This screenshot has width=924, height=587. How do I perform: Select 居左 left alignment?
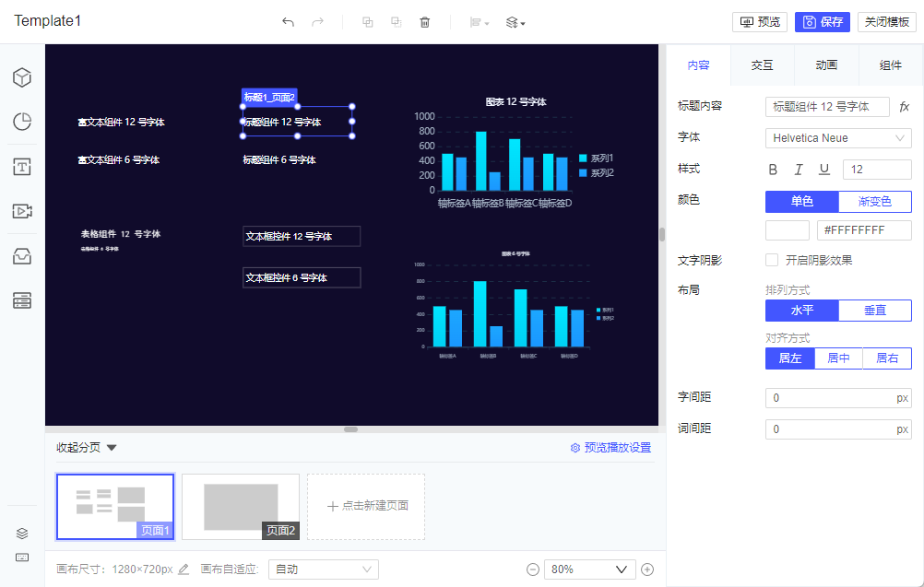(x=789, y=358)
